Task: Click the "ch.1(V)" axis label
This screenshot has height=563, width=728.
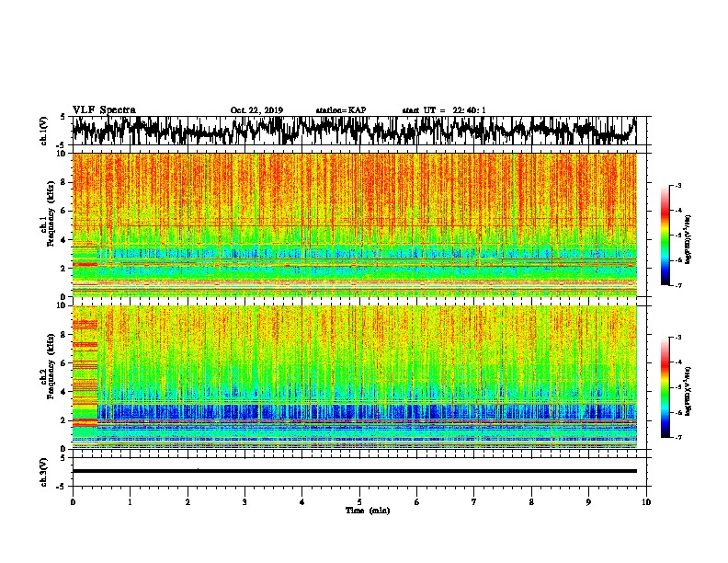Action: [43, 131]
